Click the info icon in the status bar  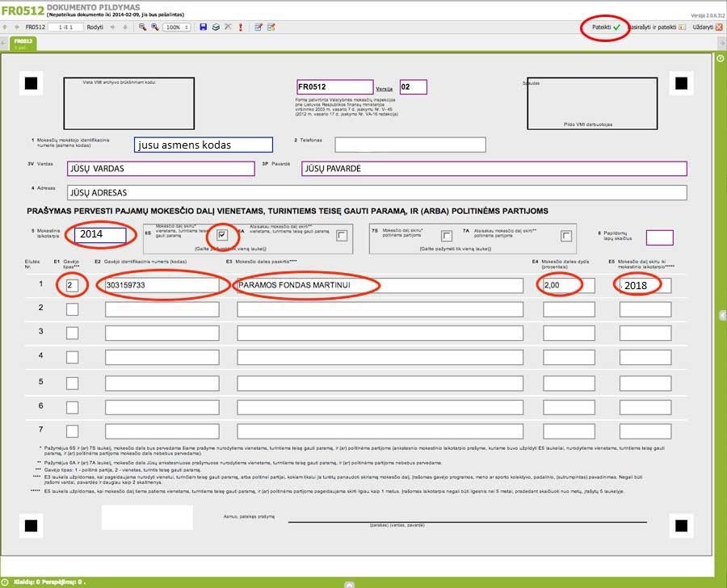5,582
